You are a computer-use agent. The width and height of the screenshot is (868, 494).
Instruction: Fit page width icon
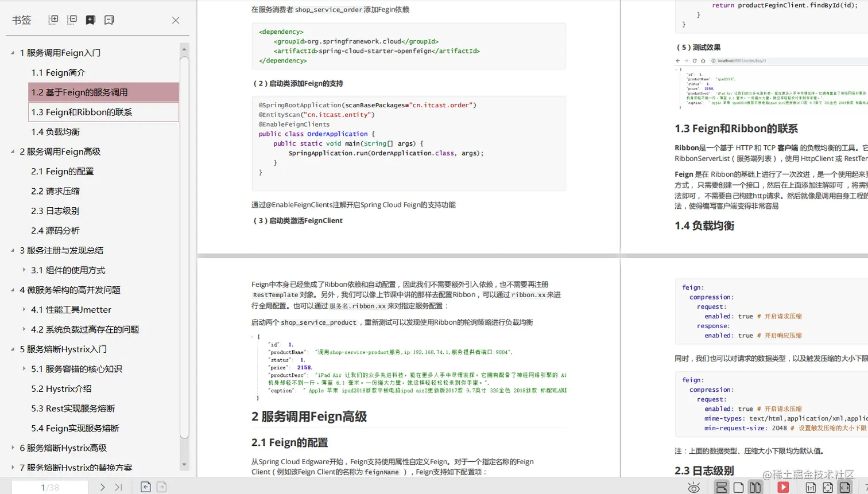coord(844,487)
